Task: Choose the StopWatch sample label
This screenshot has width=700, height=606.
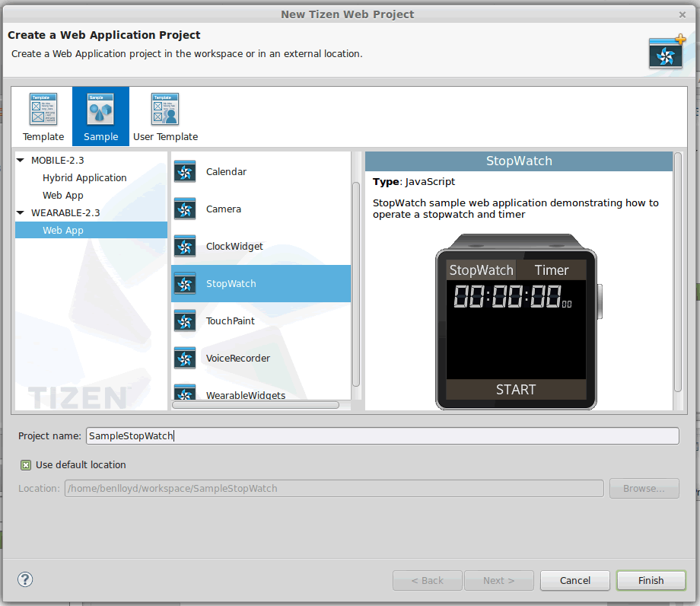Action: [231, 283]
